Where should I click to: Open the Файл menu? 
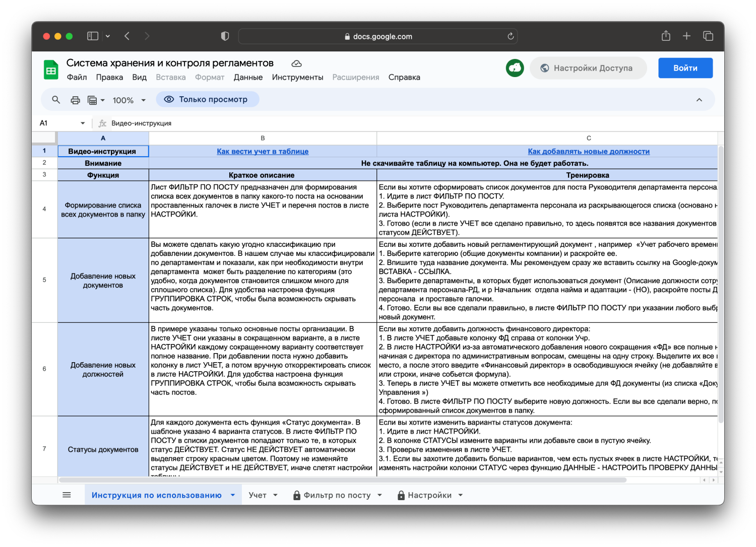77,78
